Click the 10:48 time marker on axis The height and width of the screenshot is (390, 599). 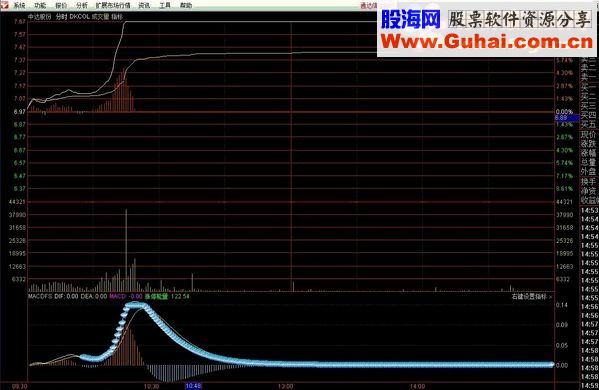(193, 386)
